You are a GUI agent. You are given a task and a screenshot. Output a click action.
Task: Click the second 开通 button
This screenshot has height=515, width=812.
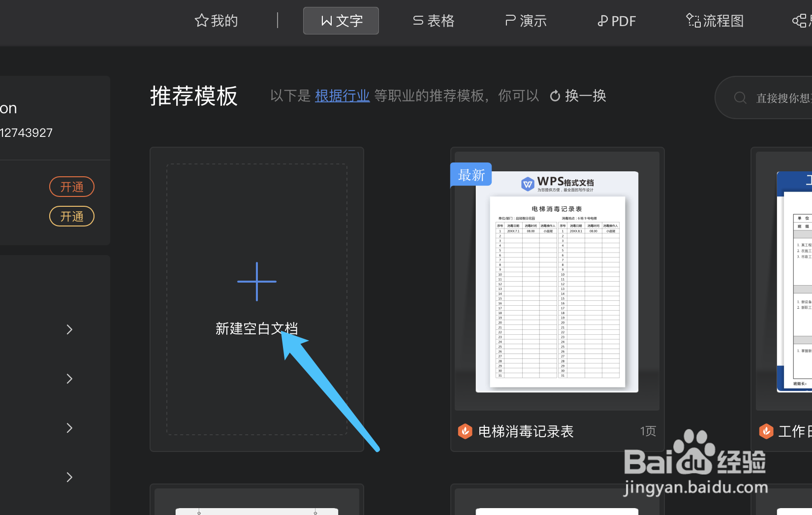coord(72,216)
